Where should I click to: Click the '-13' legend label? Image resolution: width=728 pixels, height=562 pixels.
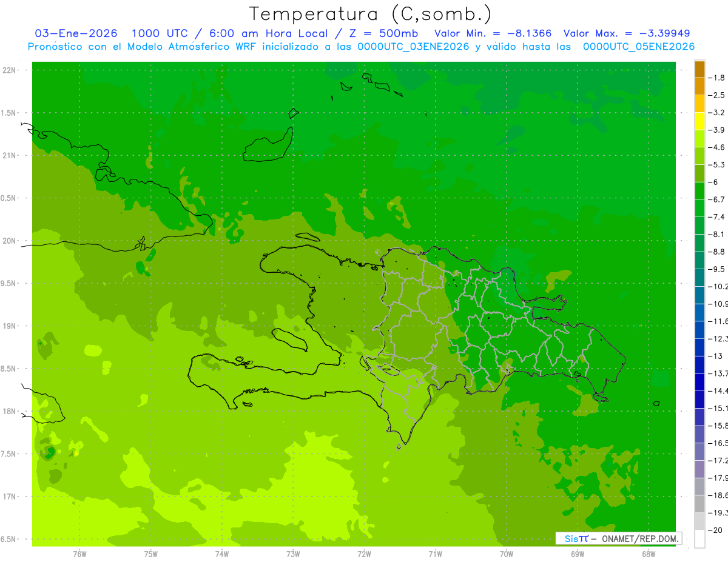coord(716,356)
